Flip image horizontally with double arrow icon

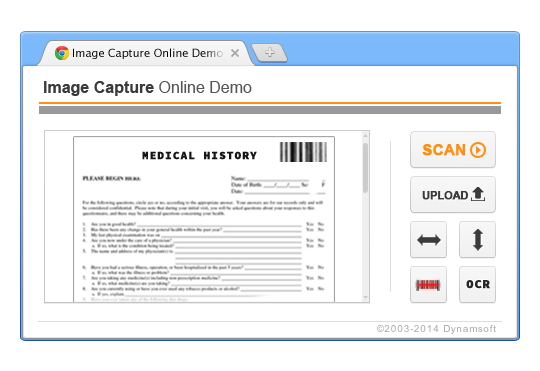tap(428, 239)
